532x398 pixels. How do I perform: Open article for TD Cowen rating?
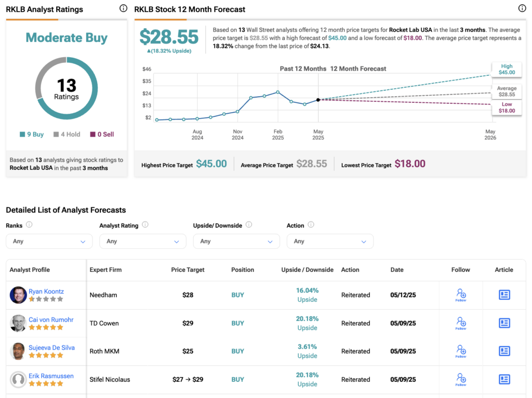pyautogui.click(x=504, y=323)
